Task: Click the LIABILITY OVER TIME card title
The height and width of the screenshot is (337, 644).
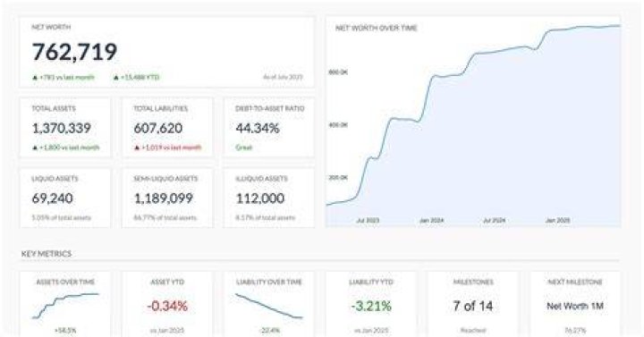Action: pos(269,282)
